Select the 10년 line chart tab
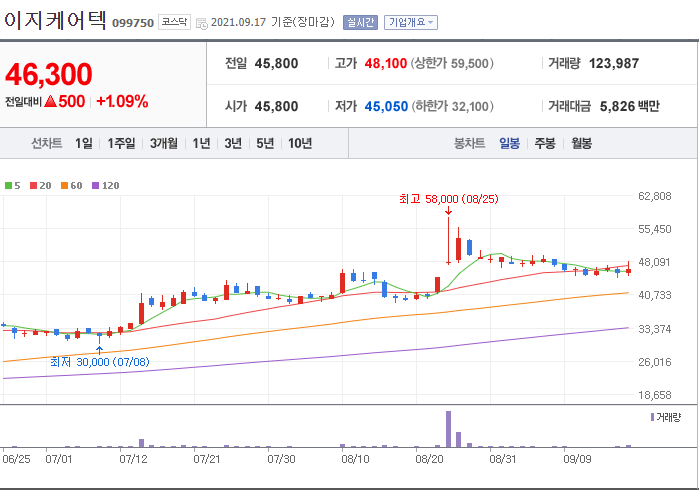This screenshot has width=699, height=490. 300,144
